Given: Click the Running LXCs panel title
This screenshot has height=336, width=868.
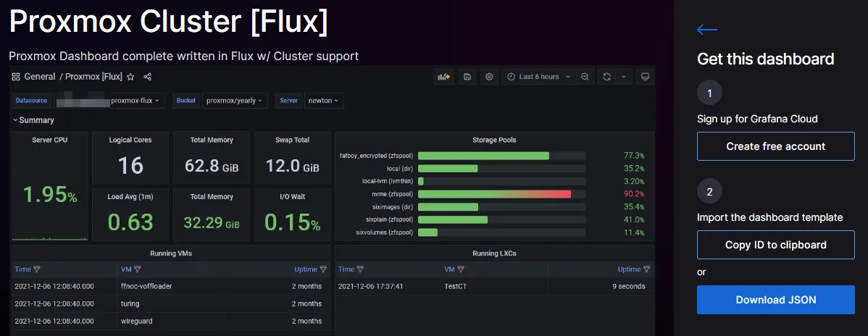Looking at the screenshot, I should coord(494,253).
